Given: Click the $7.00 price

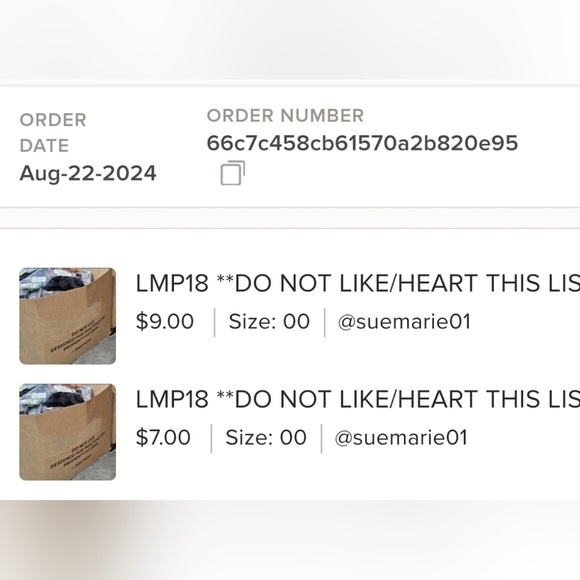Looking at the screenshot, I should [163, 437].
